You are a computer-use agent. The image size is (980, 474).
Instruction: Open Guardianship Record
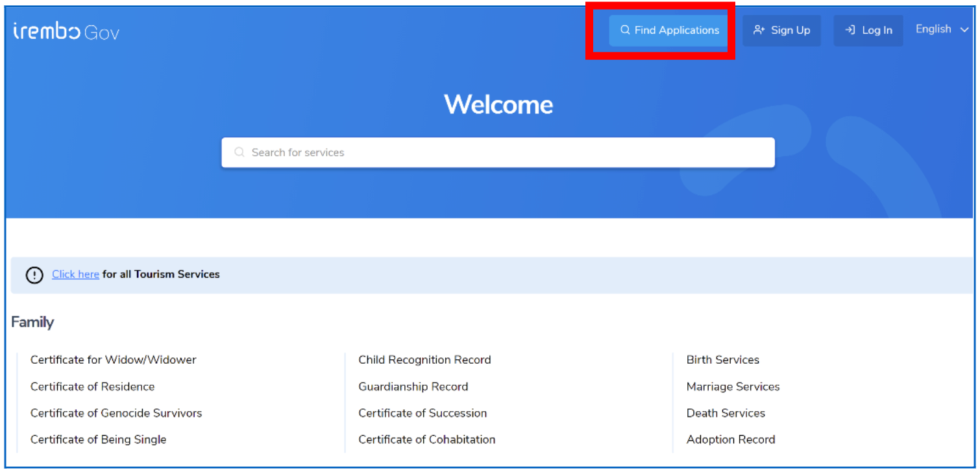click(413, 386)
